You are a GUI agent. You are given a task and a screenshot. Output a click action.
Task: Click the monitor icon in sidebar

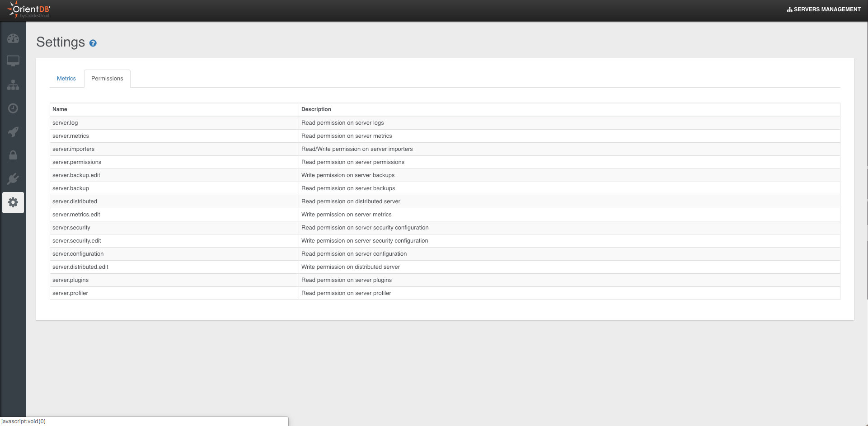coord(13,61)
